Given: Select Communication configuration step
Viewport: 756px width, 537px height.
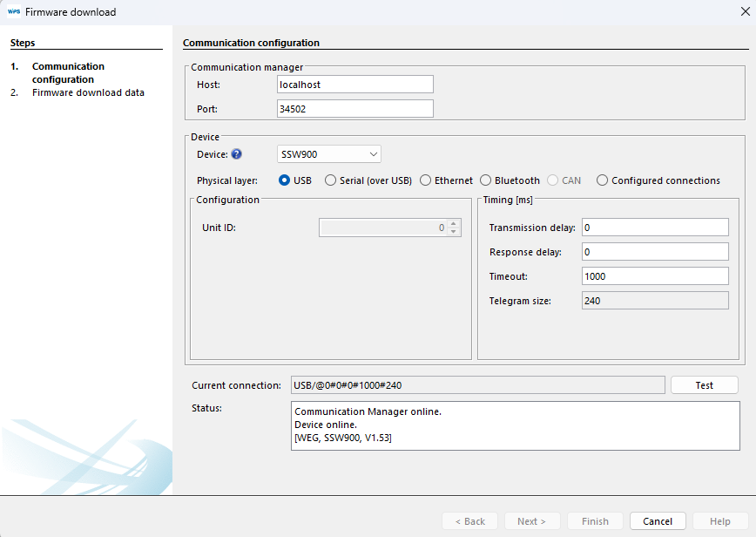Looking at the screenshot, I should point(68,72).
